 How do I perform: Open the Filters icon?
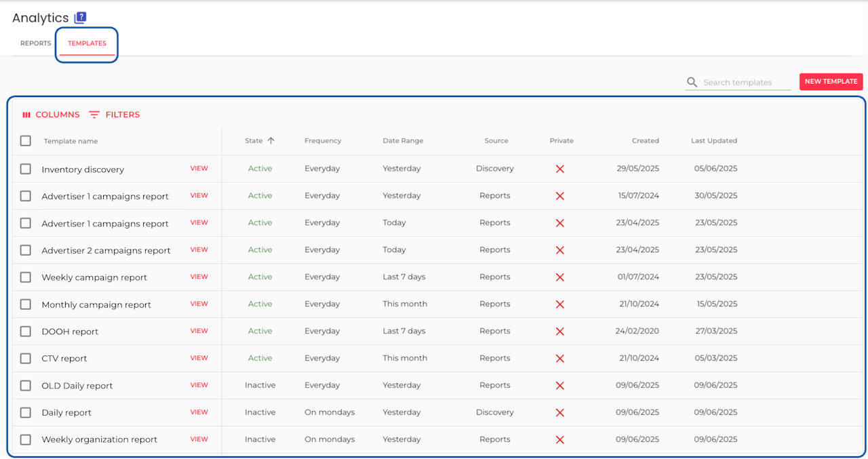click(94, 115)
